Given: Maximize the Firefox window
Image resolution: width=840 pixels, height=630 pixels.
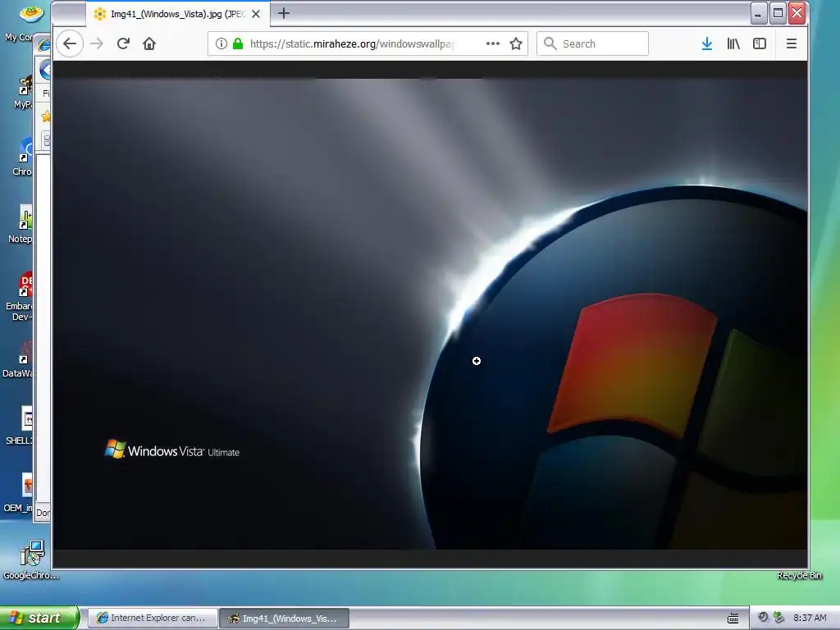Looking at the screenshot, I should 778,13.
